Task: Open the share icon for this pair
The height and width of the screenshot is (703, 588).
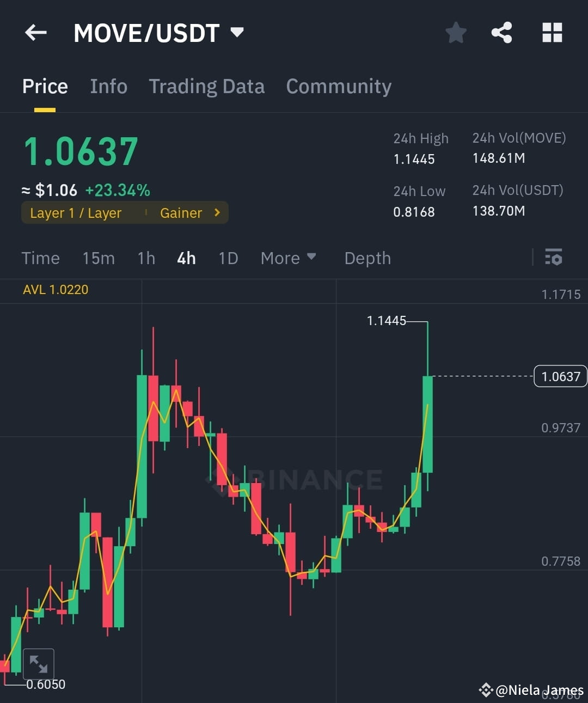Action: click(x=501, y=32)
